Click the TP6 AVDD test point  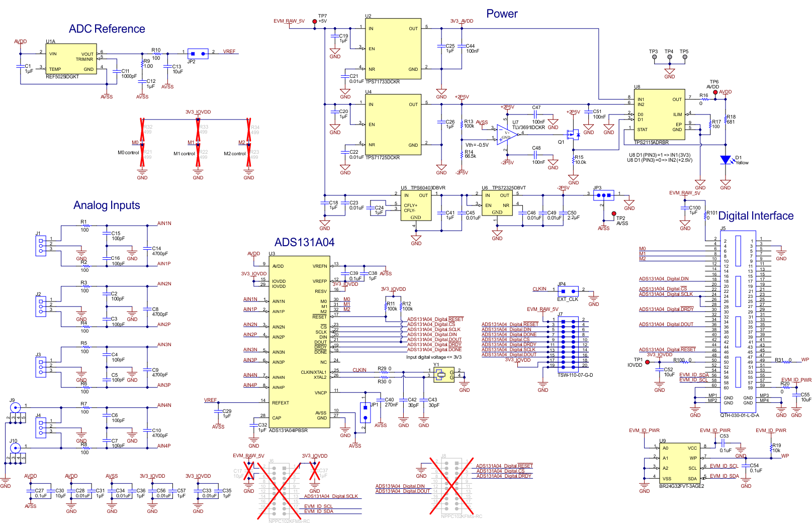tap(715, 92)
